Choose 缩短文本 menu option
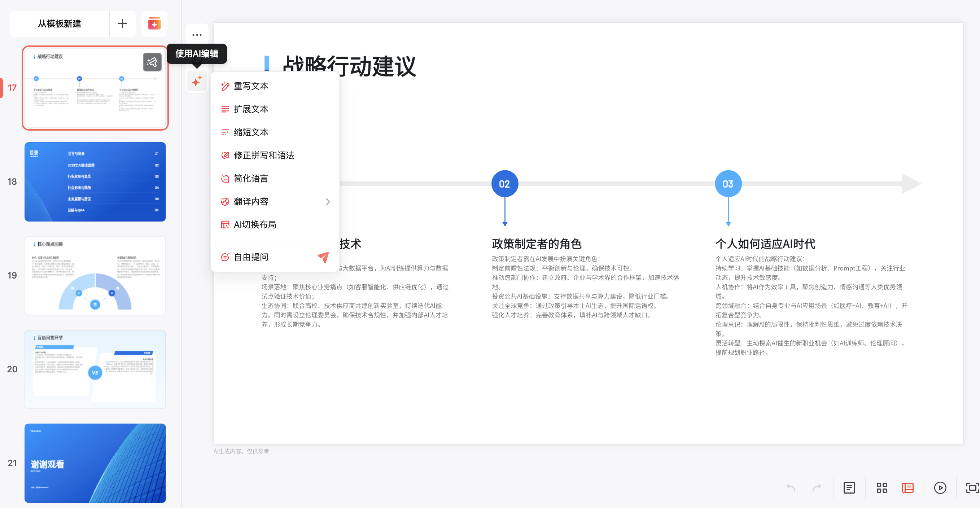 (251, 132)
